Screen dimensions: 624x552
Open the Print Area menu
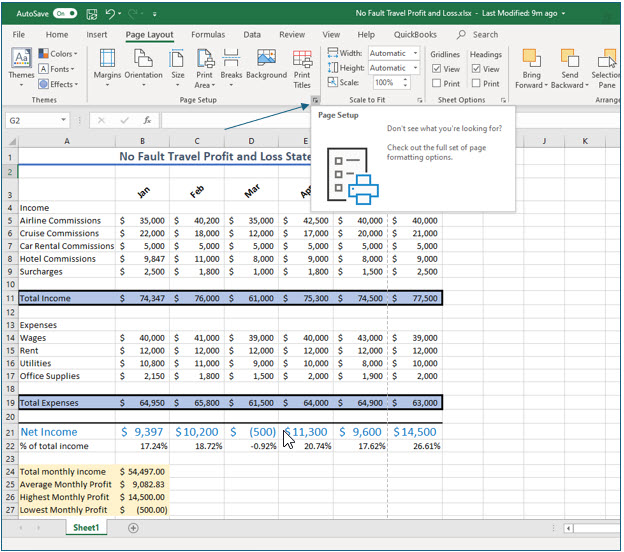(205, 68)
